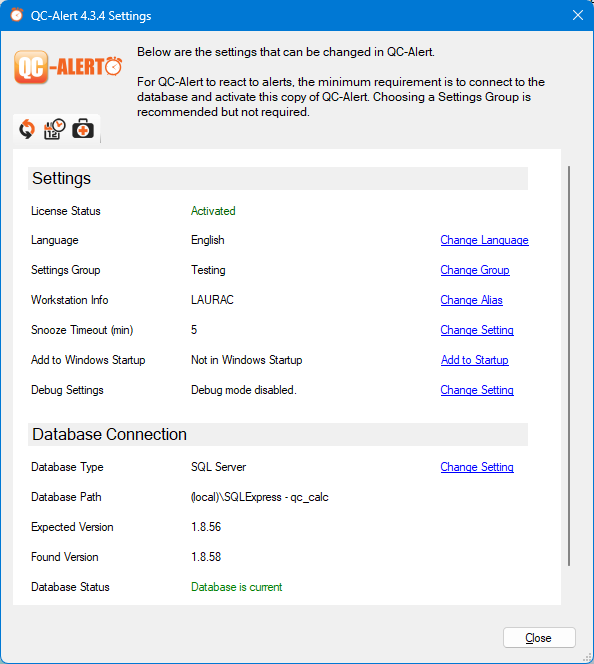Click the English language value

click(x=207, y=240)
